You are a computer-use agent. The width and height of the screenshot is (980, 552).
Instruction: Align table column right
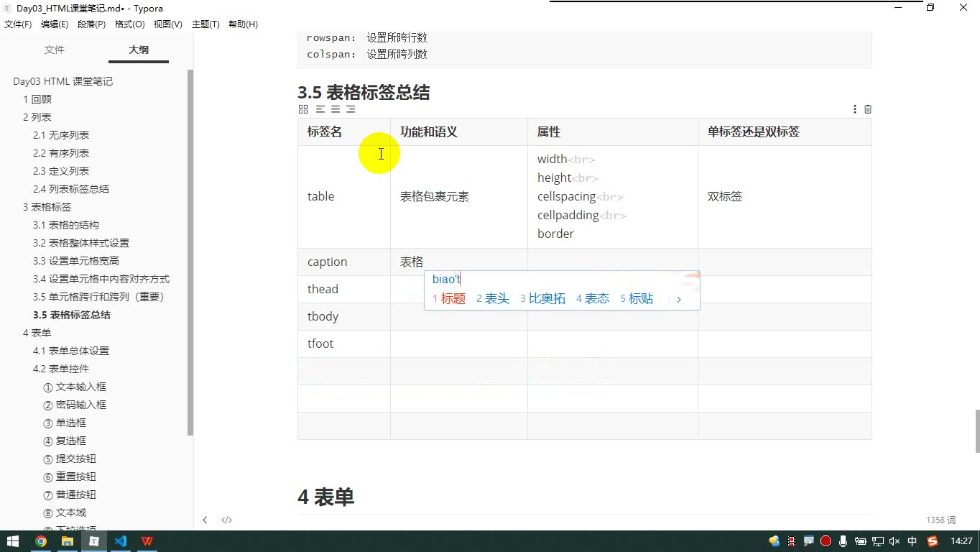coord(351,109)
